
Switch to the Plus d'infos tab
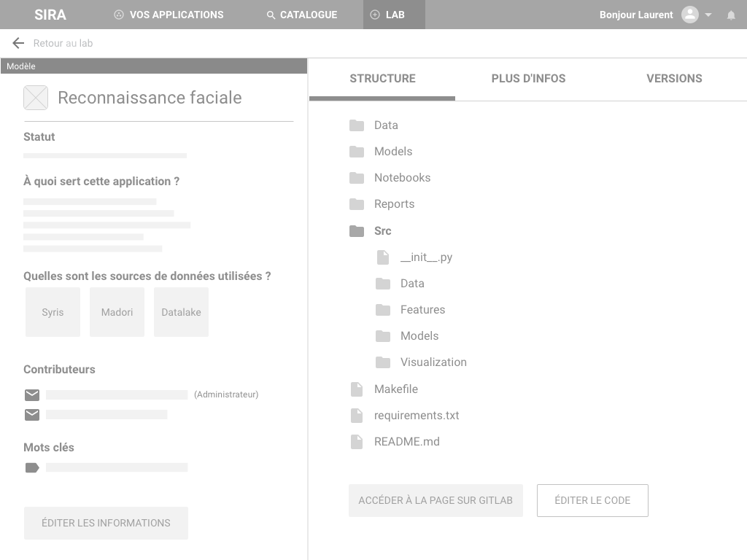pyautogui.click(x=528, y=79)
